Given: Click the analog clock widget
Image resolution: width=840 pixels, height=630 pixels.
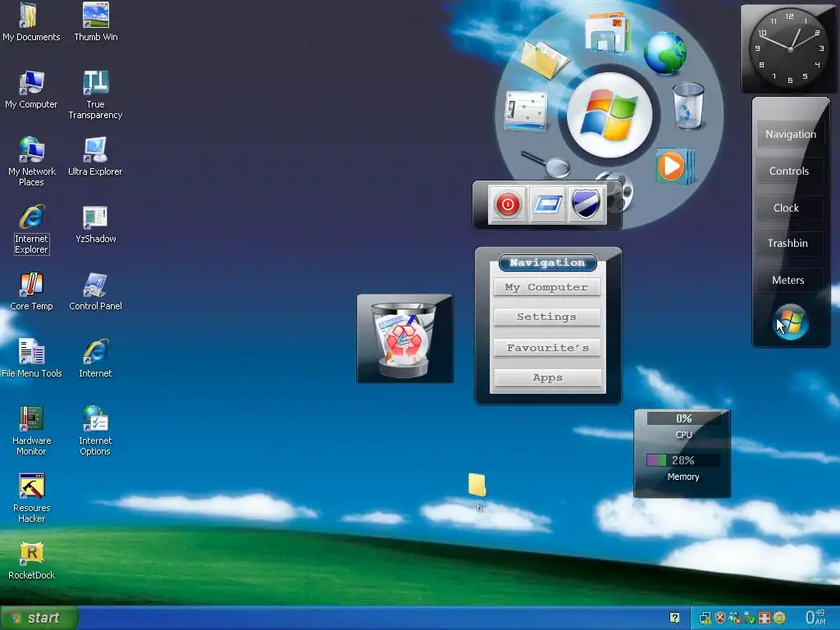Looking at the screenshot, I should coord(788,48).
